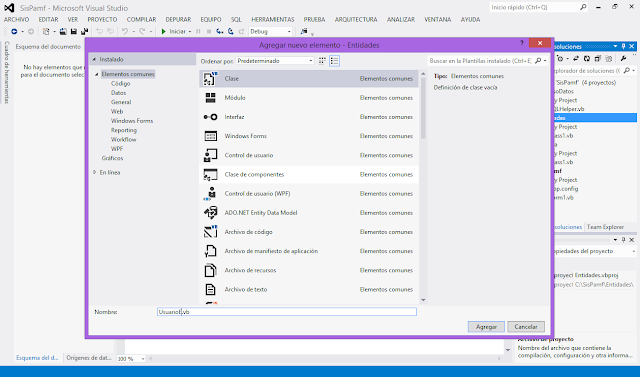Open the PROYECTO menu
640x377 pixels.
pos(102,19)
